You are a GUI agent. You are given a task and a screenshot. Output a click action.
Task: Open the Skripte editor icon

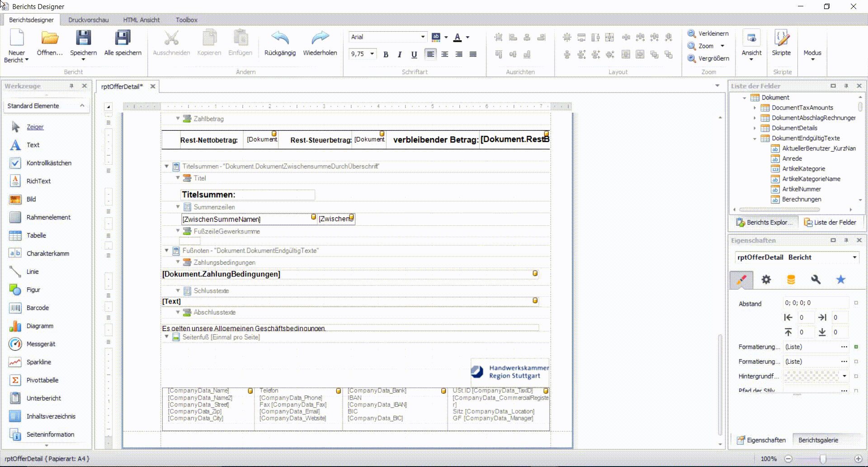point(781,38)
